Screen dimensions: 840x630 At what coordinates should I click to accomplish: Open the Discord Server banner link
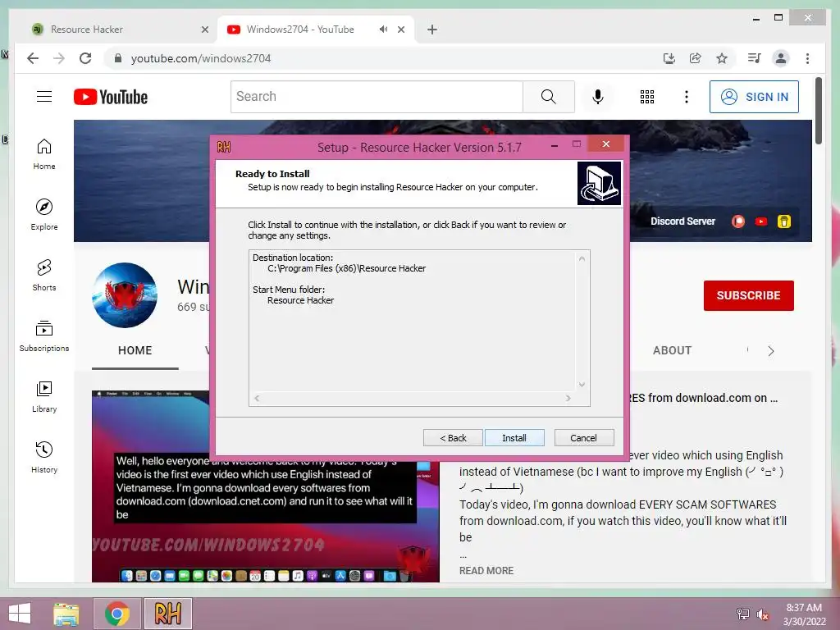point(682,221)
